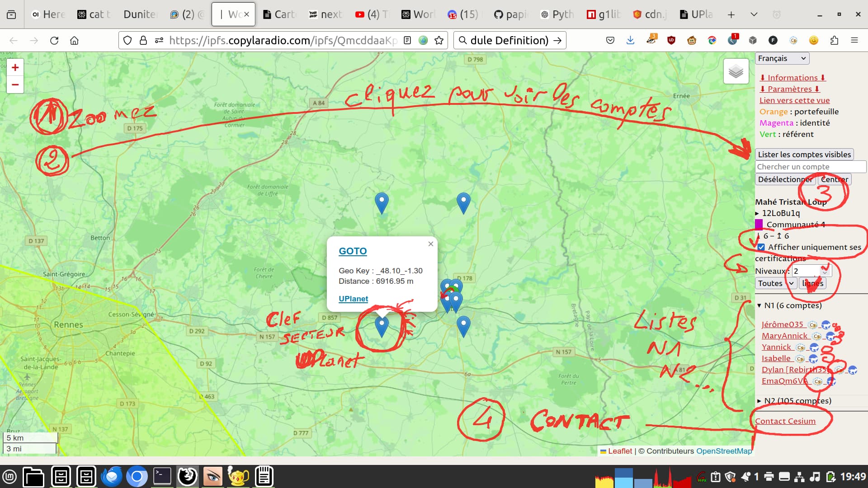This screenshot has width=868, height=488.
Task: Click the Cesium icon next to Isabelle
Action: [800, 359]
